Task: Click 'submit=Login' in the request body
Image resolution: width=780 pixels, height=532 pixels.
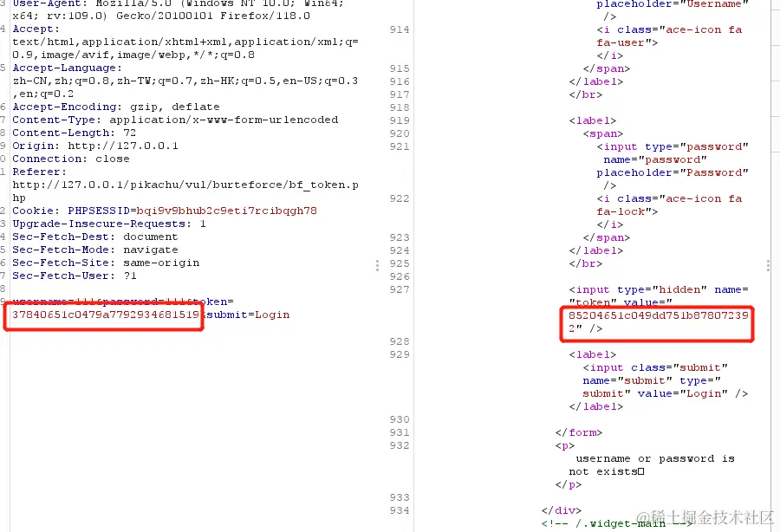Action: click(248, 315)
